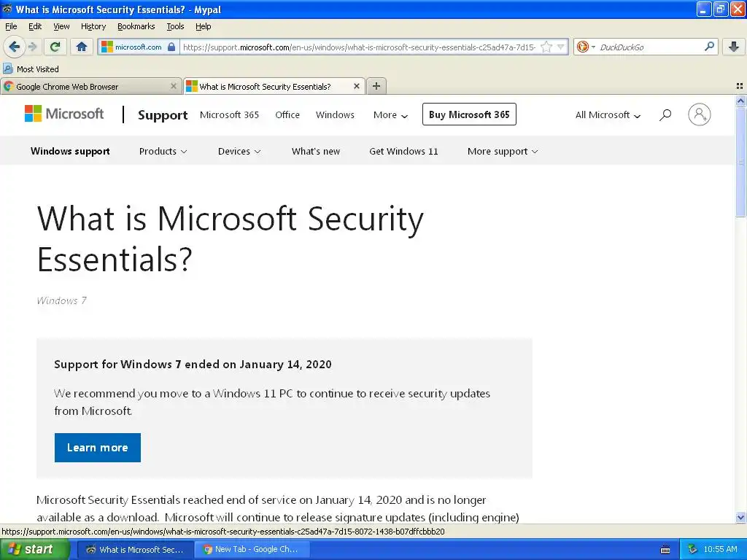This screenshot has height=560, width=747.
Task: Open the History menu
Action: pyautogui.click(x=93, y=26)
